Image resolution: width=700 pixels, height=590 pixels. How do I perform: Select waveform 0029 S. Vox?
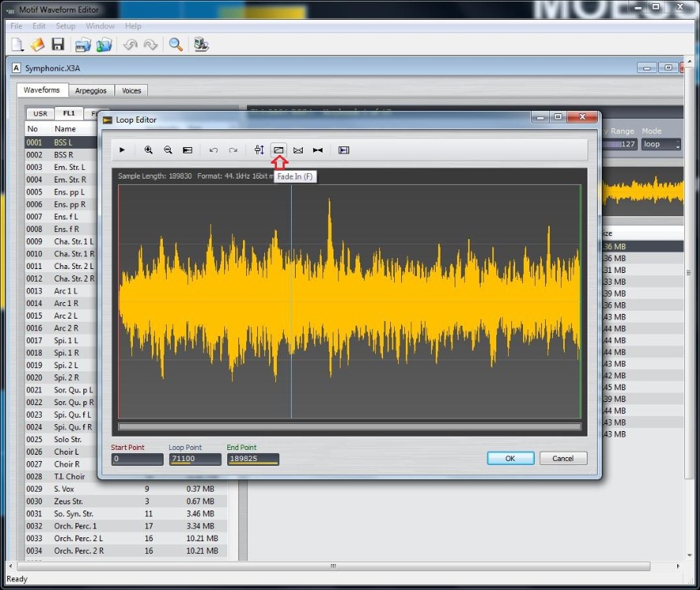tap(127, 489)
